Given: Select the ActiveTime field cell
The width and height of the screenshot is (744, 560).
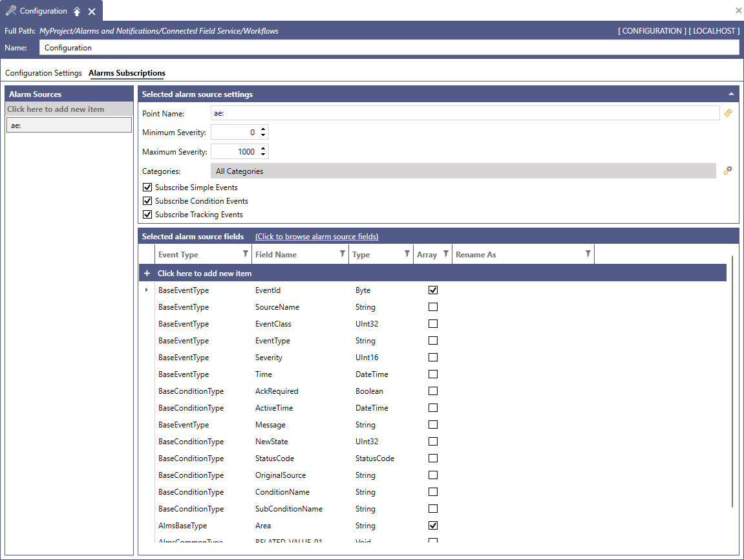Looking at the screenshot, I should coord(274,407).
